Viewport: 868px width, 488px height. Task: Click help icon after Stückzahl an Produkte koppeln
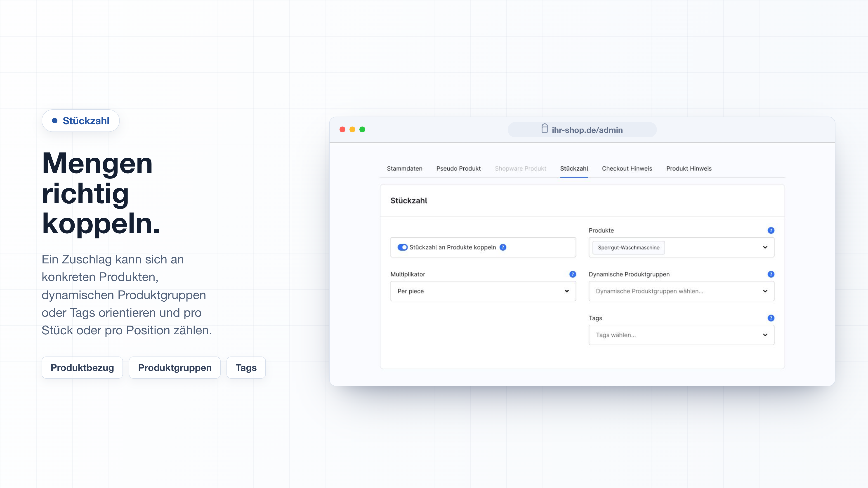(x=503, y=247)
